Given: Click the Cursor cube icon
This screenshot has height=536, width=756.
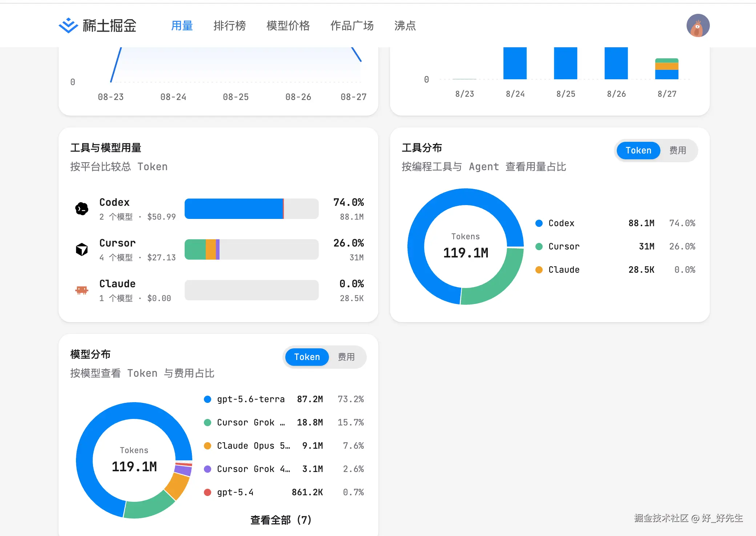Looking at the screenshot, I should point(82,249).
